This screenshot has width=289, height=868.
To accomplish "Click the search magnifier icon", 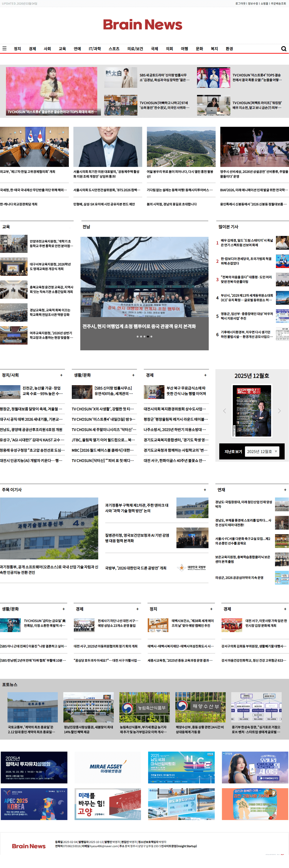I will point(283,49).
